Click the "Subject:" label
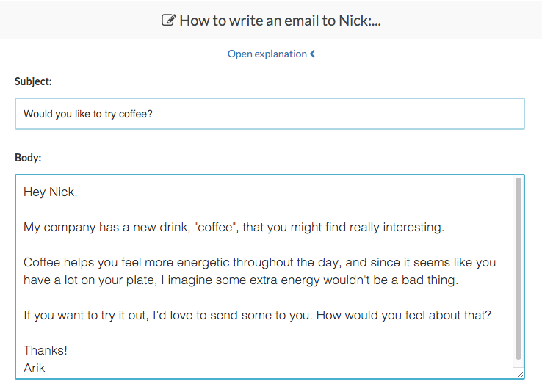 click(x=33, y=81)
